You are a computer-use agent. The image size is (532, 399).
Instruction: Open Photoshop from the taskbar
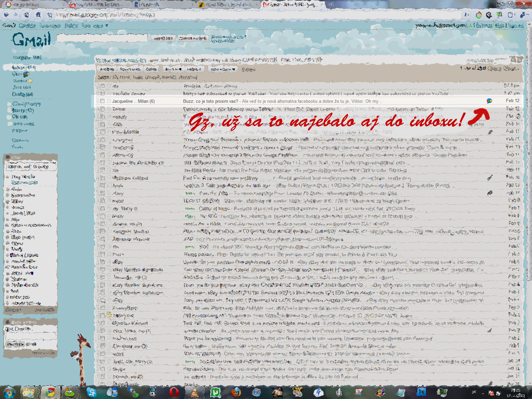[422, 393]
